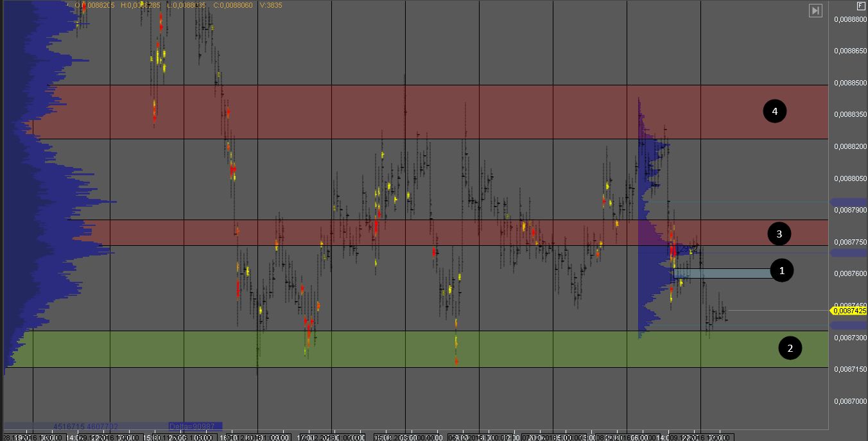
Task: Click the black circle marker numbered 1
Action: point(781,271)
